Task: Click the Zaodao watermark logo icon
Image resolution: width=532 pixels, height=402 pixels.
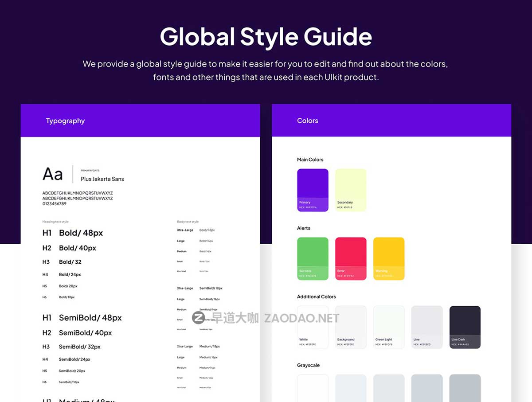Action: [x=198, y=318]
